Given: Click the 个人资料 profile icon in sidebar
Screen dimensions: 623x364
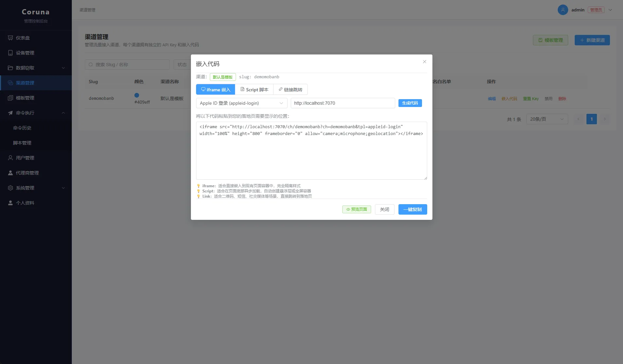Looking at the screenshot, I should [x=10, y=203].
